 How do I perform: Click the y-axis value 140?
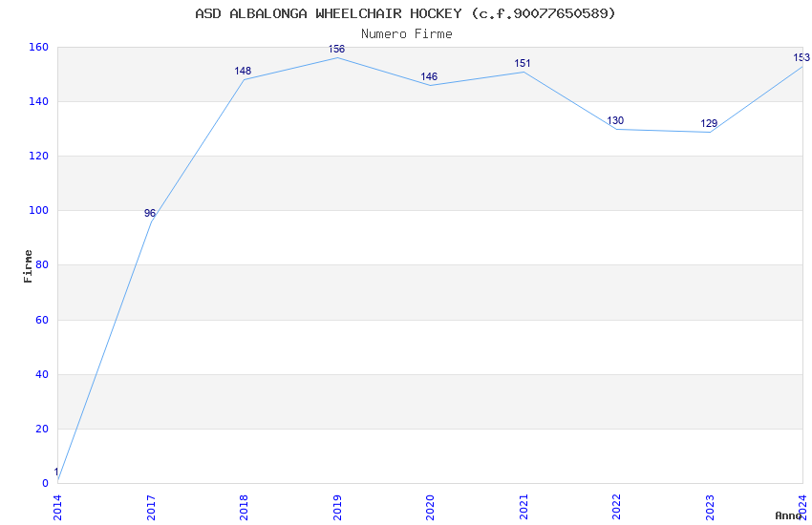click(x=39, y=102)
